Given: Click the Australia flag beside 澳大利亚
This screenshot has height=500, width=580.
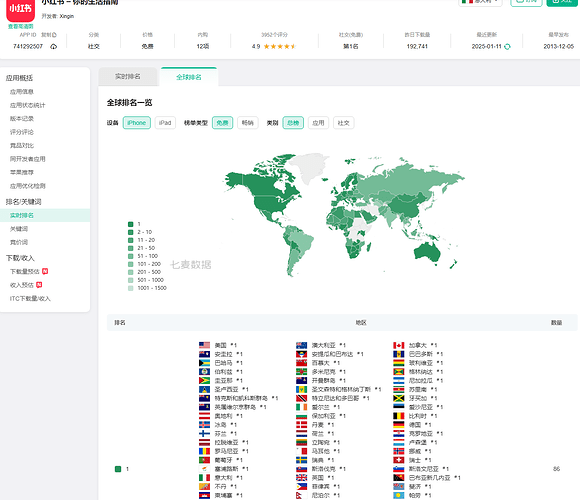Looking at the screenshot, I should point(301,345).
